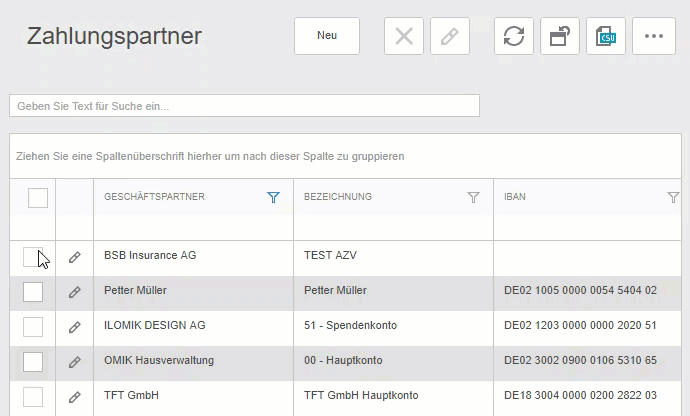Screen dimensions: 690x416
Task: Click the edit pencil toolbar icon
Action: (x=450, y=37)
